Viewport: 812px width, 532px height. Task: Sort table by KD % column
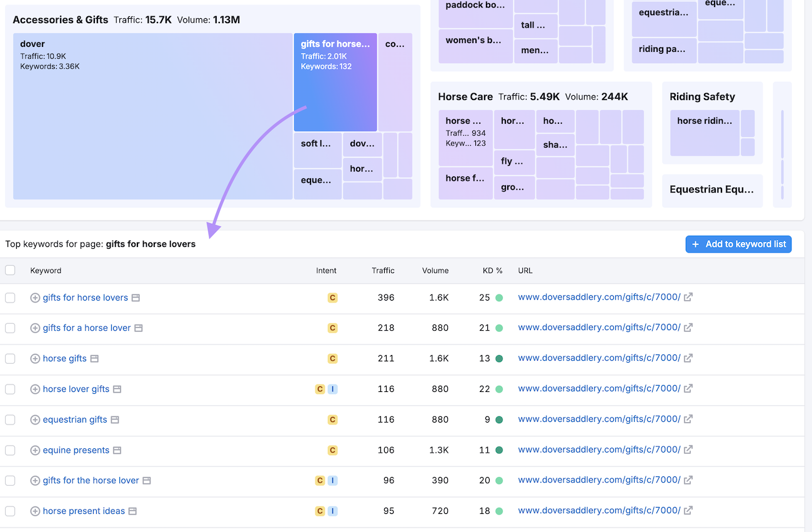pos(493,271)
